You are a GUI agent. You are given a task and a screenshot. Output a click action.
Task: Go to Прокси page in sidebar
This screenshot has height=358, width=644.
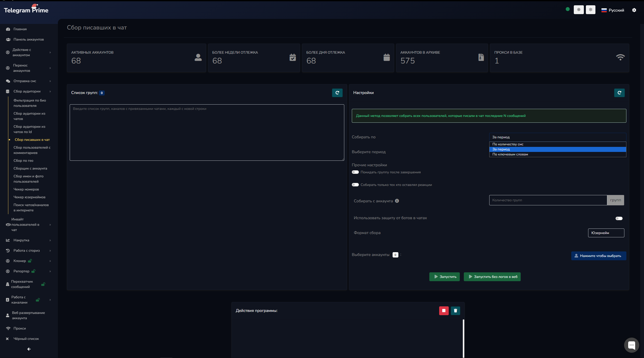20,328
